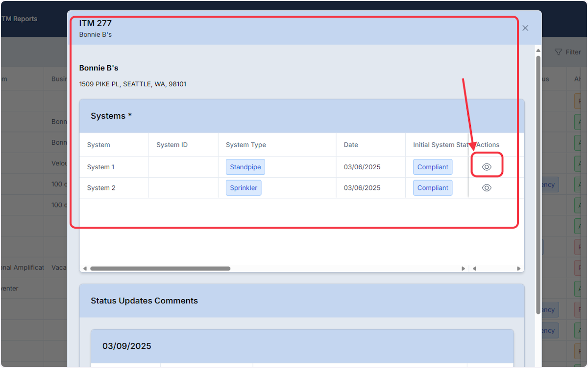This screenshot has width=588, height=368.
Task: Click left arrow of Actions column scrollbar
Action: [474, 268]
